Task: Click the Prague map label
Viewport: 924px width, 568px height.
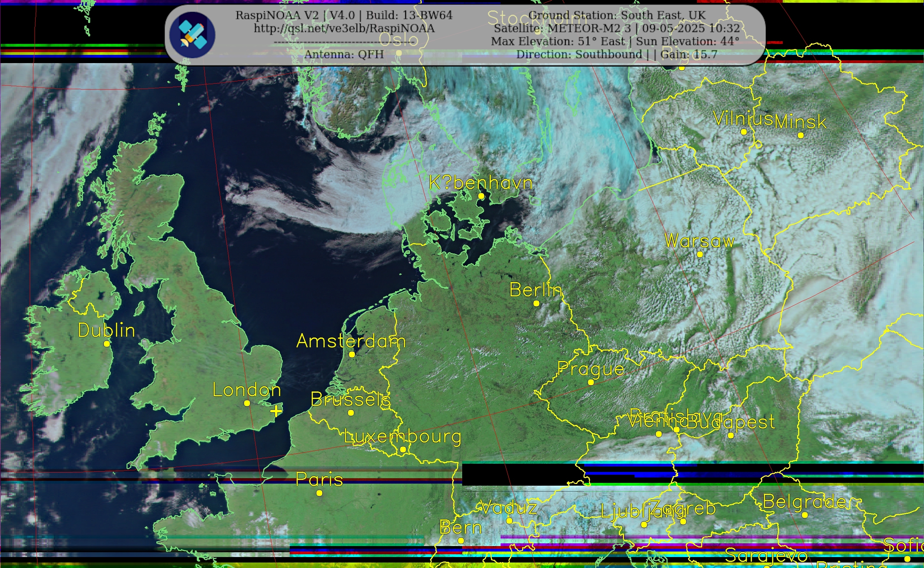Action: [591, 370]
